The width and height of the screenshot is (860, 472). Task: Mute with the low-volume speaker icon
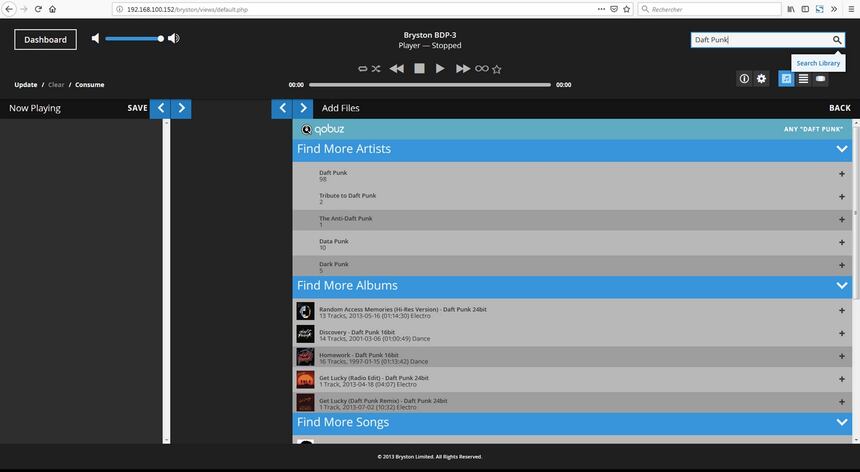pyautogui.click(x=95, y=38)
